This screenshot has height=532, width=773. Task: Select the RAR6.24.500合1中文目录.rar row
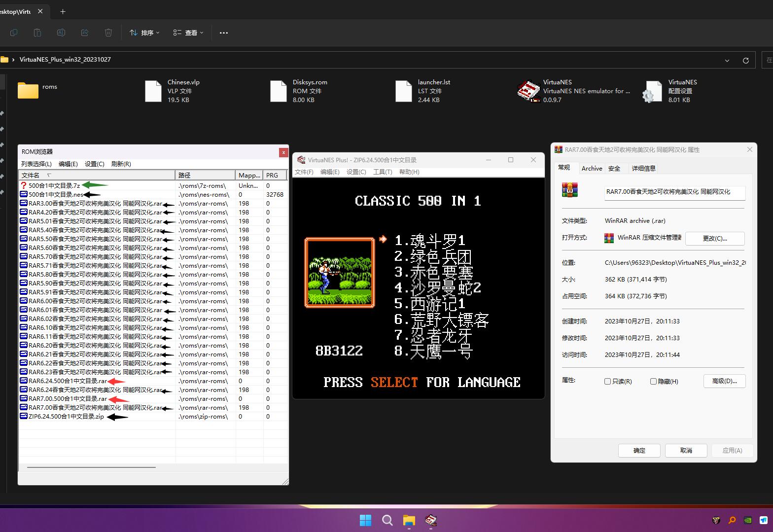[x=153, y=381]
